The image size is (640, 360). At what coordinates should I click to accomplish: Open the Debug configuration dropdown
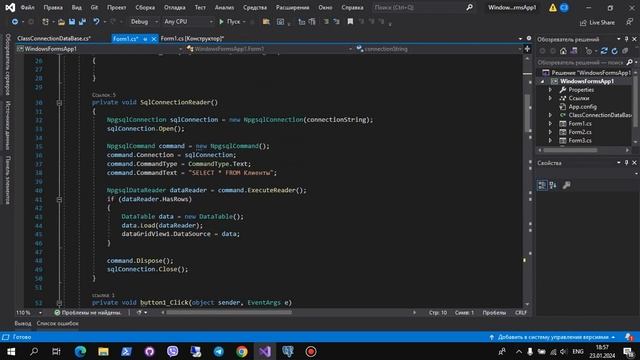(x=144, y=22)
